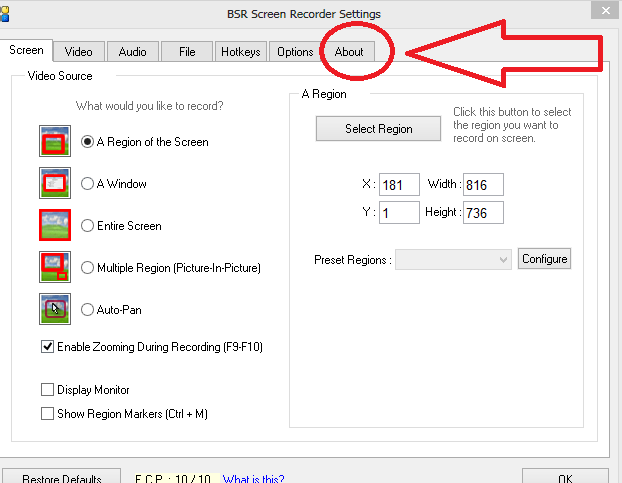Click the BSR app icon in title bar

(x=4, y=14)
